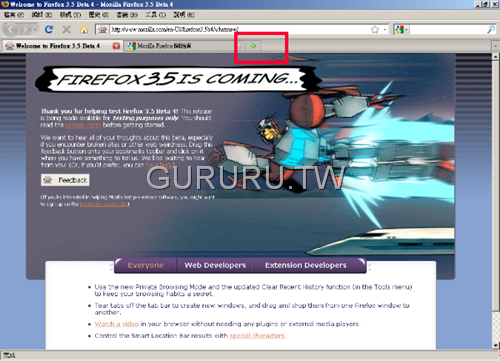The width and height of the screenshot is (500, 362).
Task: Click the restore window button
Action: click(486, 4)
